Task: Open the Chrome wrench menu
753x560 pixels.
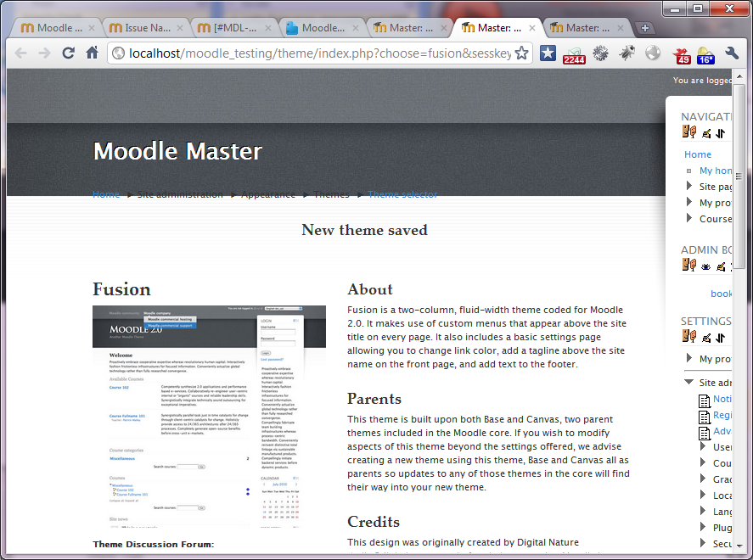Action: (732, 53)
